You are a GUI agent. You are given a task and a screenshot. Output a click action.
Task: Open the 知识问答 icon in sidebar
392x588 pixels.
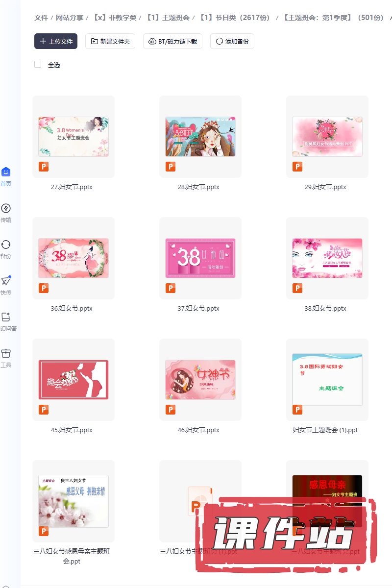point(6,317)
